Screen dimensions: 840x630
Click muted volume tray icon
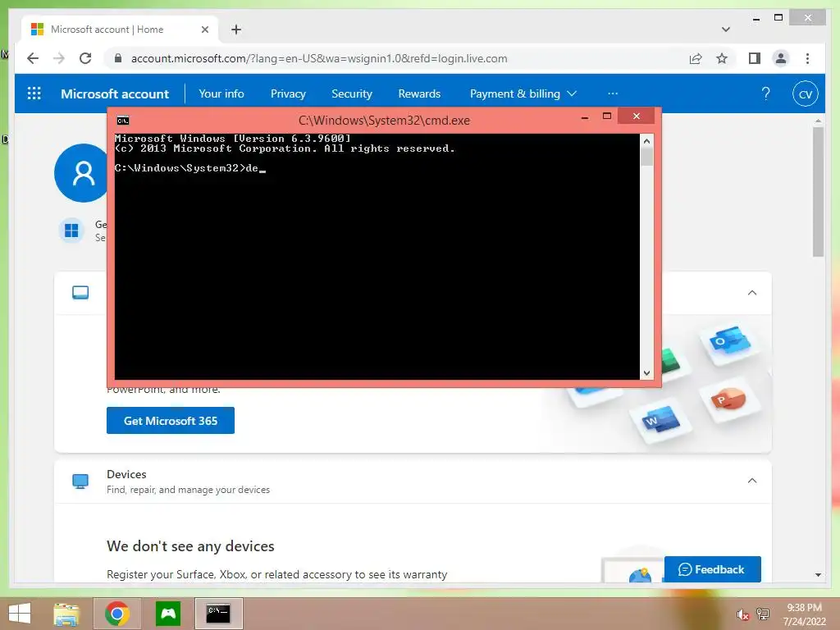(742, 614)
